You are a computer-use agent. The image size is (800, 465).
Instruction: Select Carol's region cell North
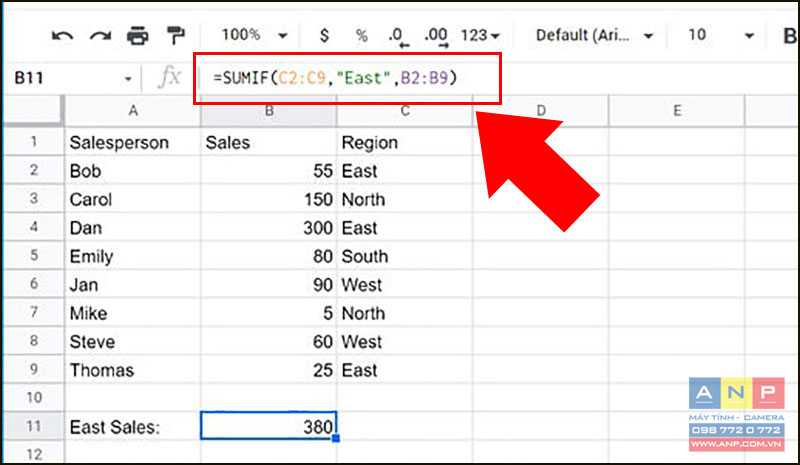(405, 199)
